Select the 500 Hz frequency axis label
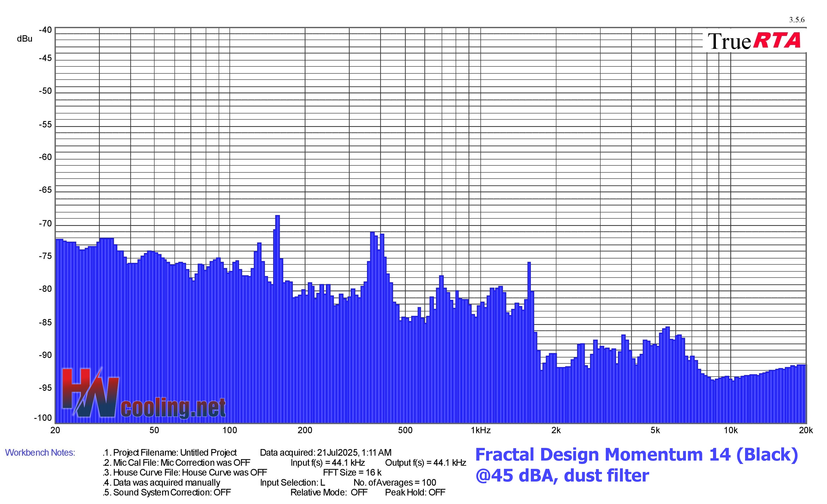Image resolution: width=827 pixels, height=504 pixels. [405, 430]
